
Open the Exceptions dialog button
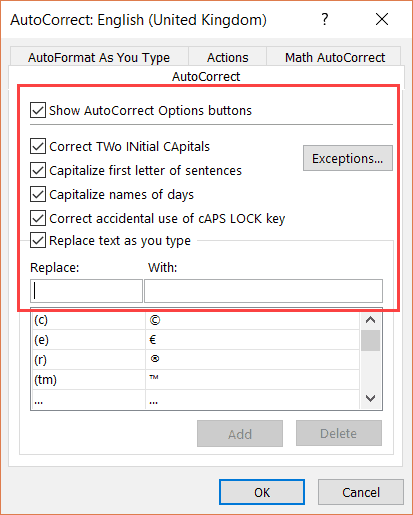(348, 158)
